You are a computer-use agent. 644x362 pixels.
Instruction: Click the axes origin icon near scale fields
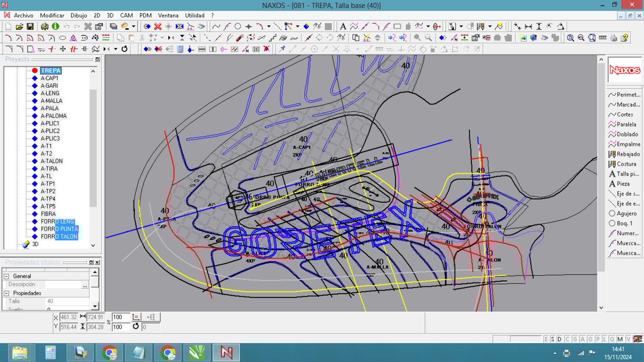(x=136, y=317)
